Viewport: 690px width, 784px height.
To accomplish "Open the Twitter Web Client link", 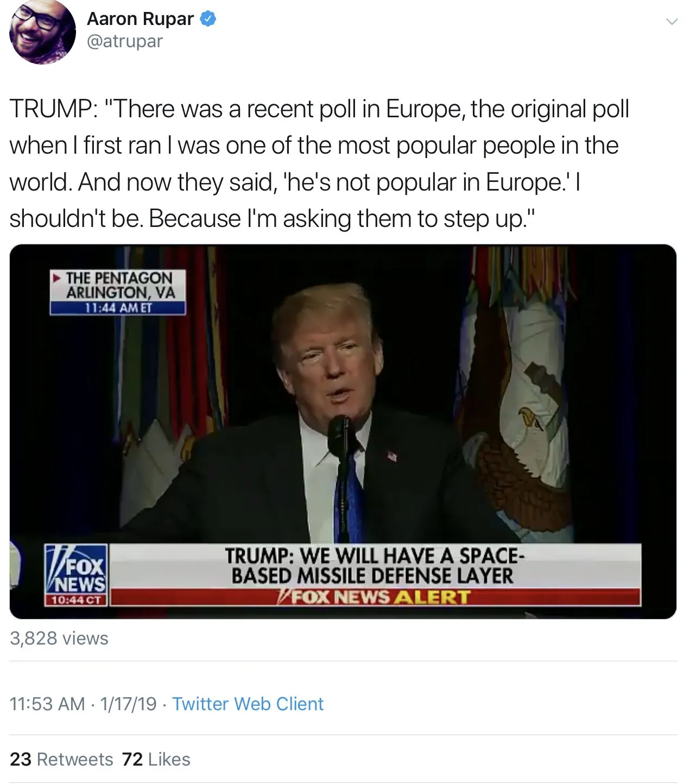I will (248, 704).
